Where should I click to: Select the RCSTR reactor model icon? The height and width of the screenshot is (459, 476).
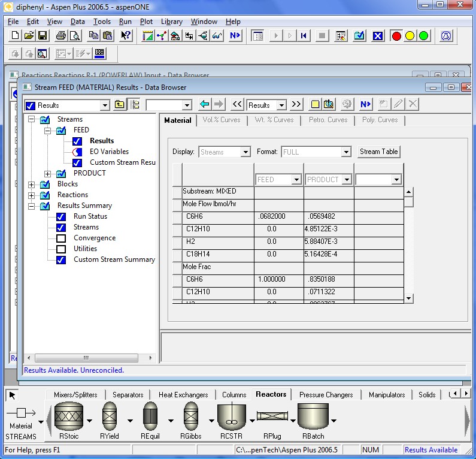pyautogui.click(x=231, y=416)
